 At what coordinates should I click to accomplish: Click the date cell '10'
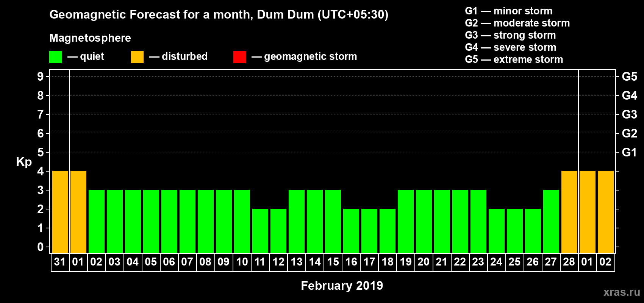coord(242,262)
